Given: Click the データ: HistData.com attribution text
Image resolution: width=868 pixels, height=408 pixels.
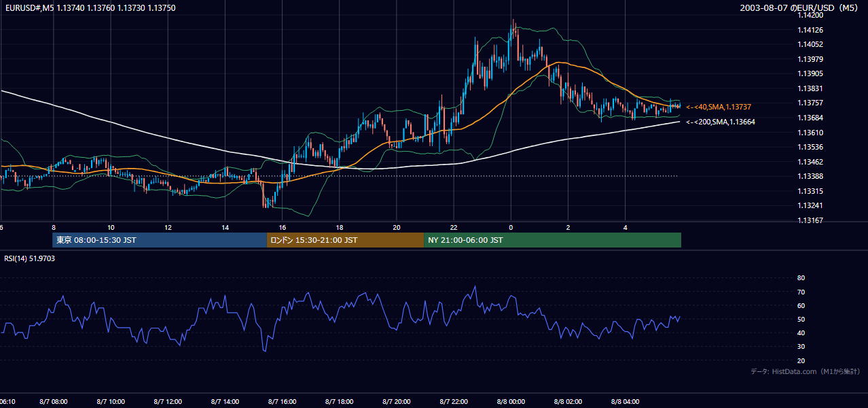Looking at the screenshot, I should tap(806, 371).
